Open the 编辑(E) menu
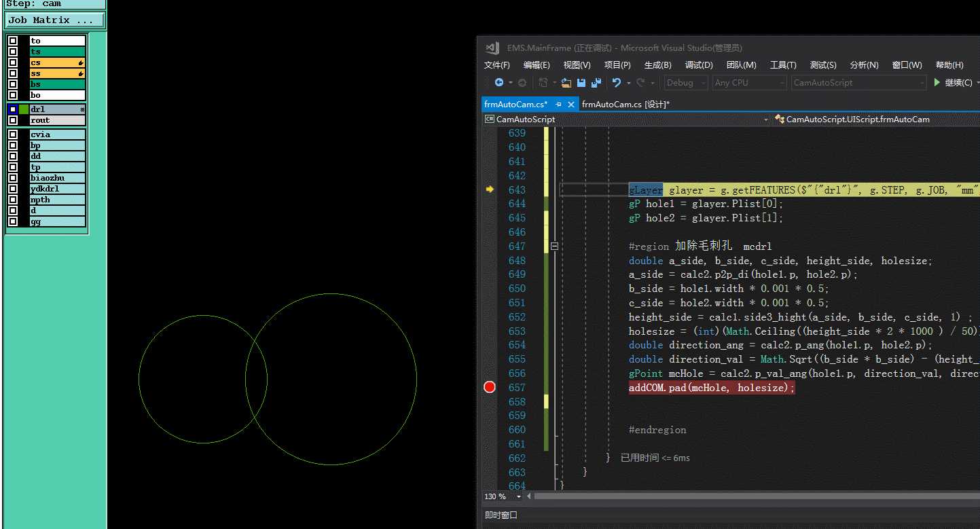This screenshot has width=980, height=529. 537,65
